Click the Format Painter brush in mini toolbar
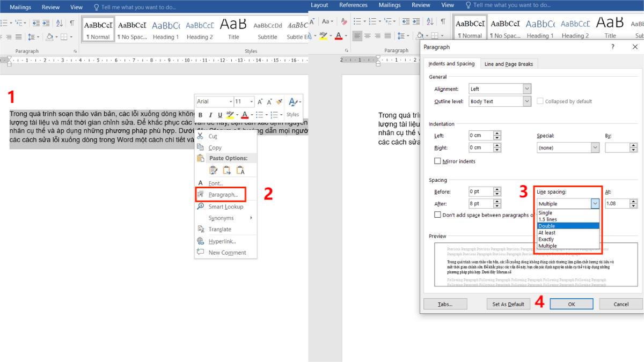This screenshot has width=644, height=362. (x=279, y=101)
